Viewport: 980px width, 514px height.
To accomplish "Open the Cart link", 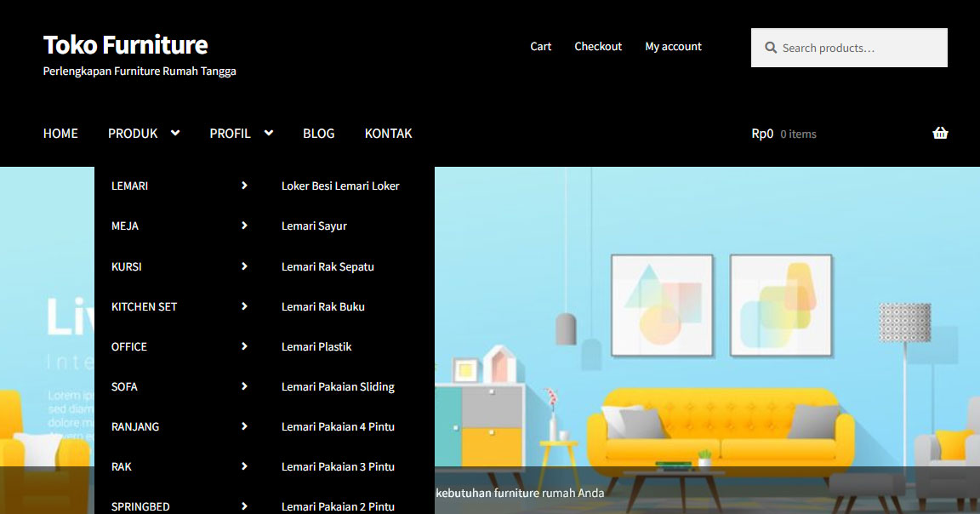I will click(x=540, y=46).
